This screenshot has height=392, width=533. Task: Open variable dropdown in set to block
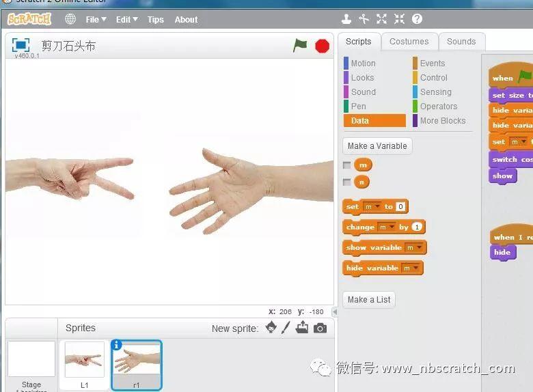coord(372,206)
